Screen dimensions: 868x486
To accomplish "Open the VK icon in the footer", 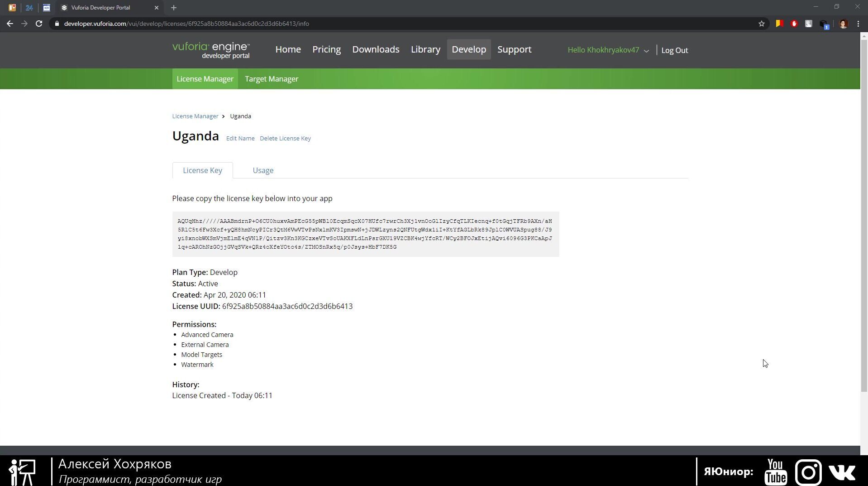I will tap(842, 472).
